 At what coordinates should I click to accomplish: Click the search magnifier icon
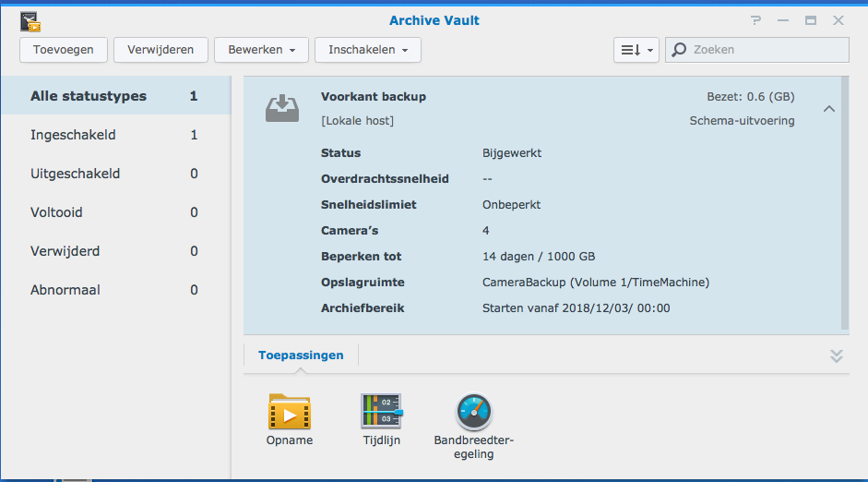point(679,50)
